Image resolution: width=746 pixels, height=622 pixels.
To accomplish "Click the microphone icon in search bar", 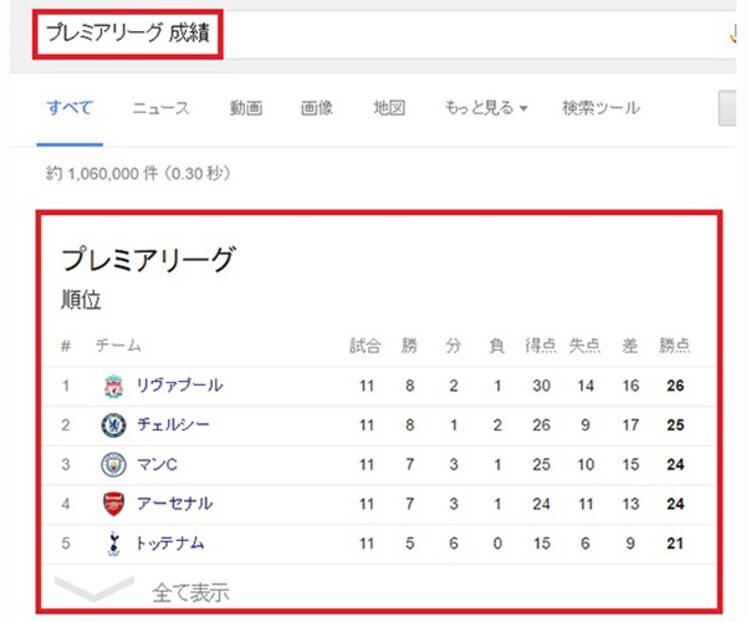I will pyautogui.click(x=733, y=34).
